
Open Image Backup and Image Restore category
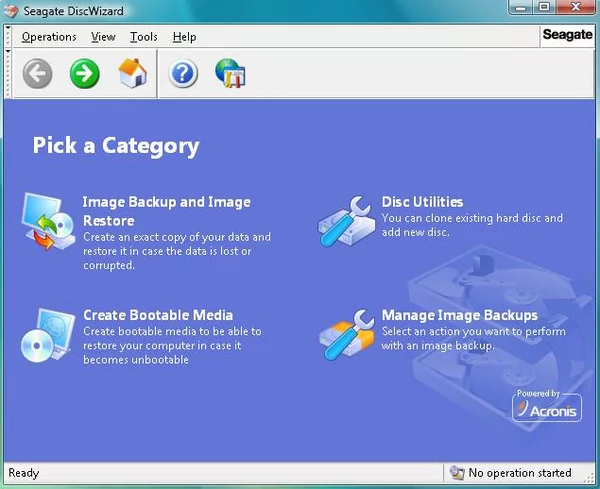point(167,211)
